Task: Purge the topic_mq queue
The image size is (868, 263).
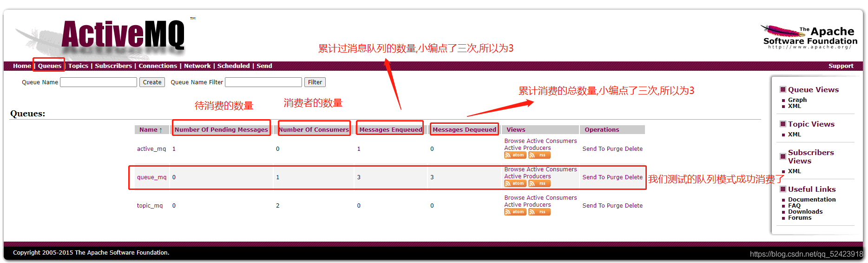Action: click(614, 206)
